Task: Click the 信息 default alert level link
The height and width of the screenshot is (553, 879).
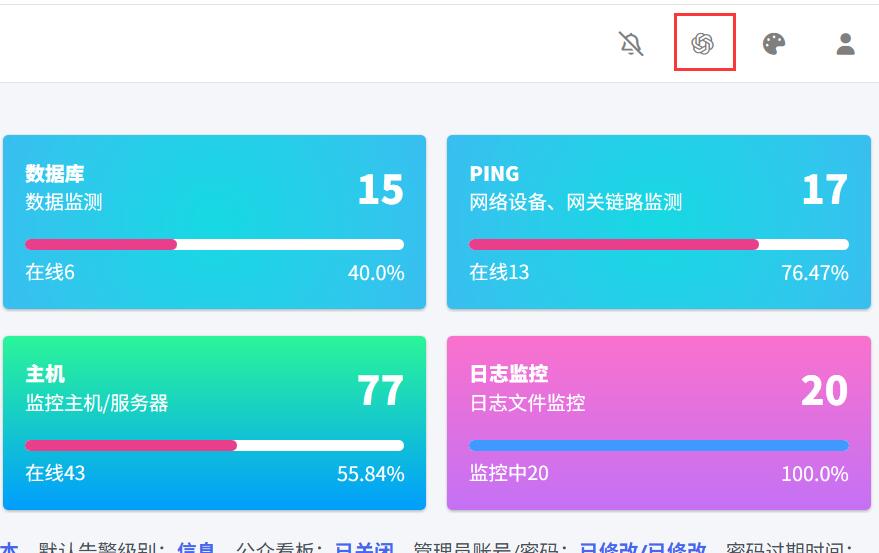Action: pos(196,547)
